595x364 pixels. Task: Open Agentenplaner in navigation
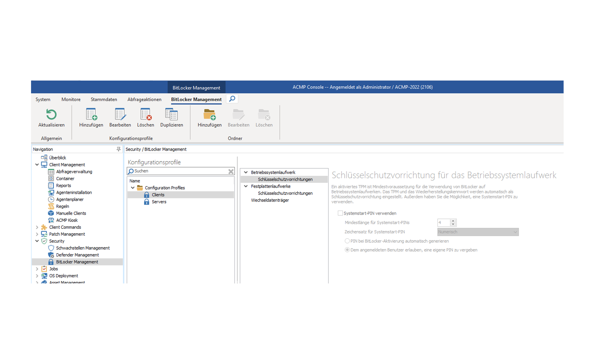(x=70, y=199)
